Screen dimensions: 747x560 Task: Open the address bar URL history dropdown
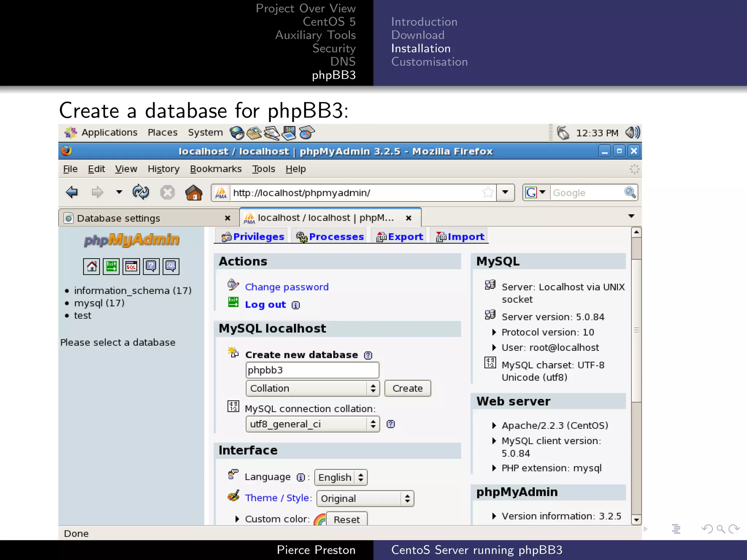point(505,192)
